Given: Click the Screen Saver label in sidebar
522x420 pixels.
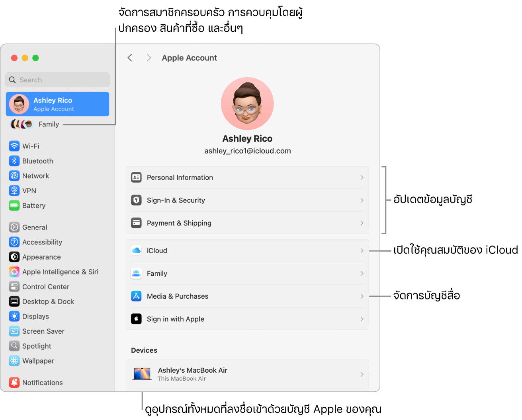Looking at the screenshot, I should point(43,331).
